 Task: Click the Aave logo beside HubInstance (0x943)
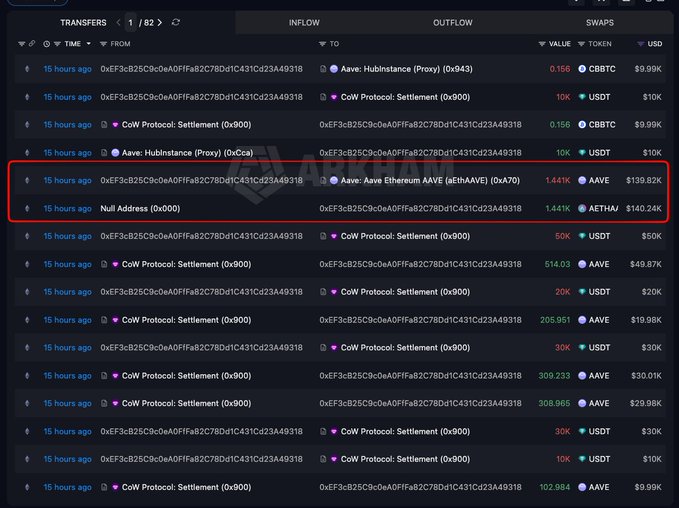334,69
